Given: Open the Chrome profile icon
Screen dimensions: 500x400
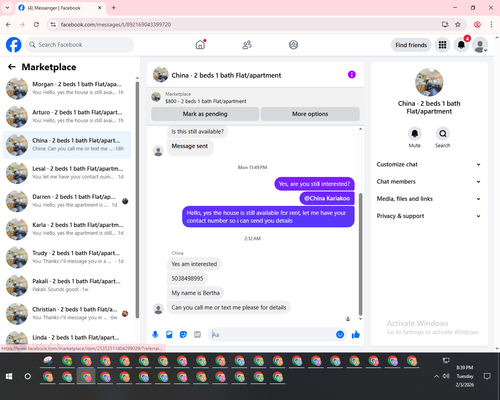Looking at the screenshot, I should tap(477, 24).
